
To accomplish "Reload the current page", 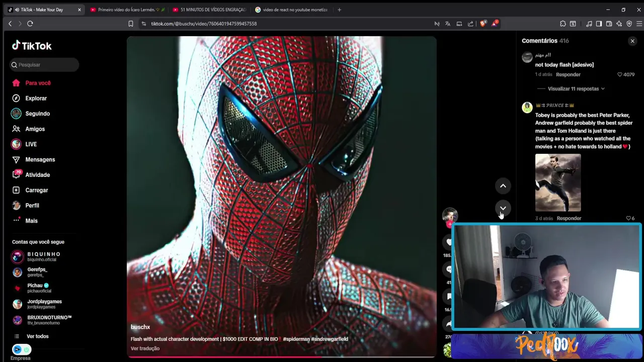I will pyautogui.click(x=30, y=24).
